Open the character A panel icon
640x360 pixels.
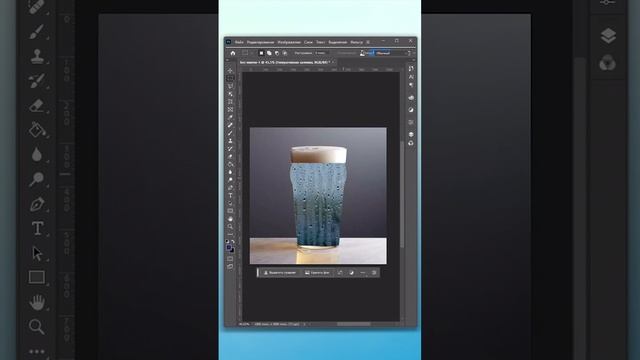411,77
